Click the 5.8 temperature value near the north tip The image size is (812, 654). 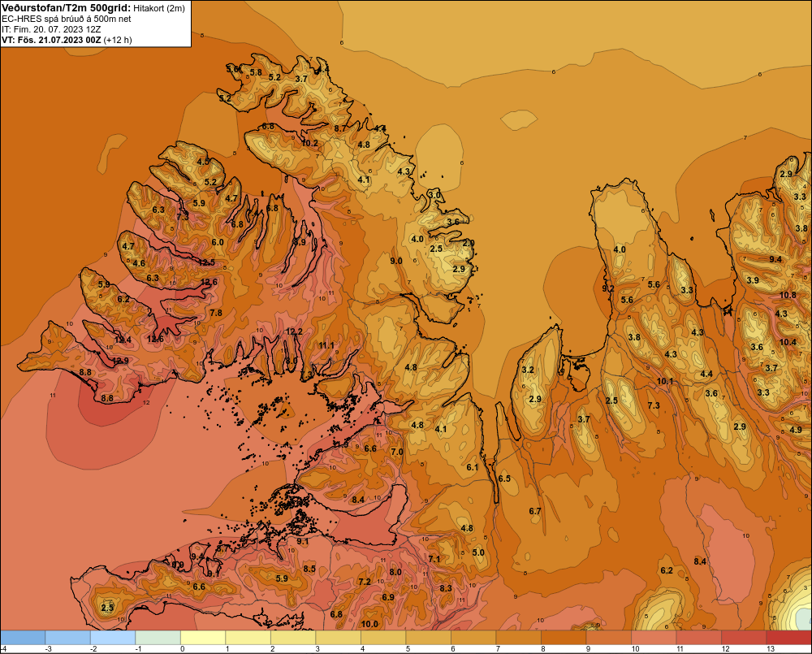[256, 72]
